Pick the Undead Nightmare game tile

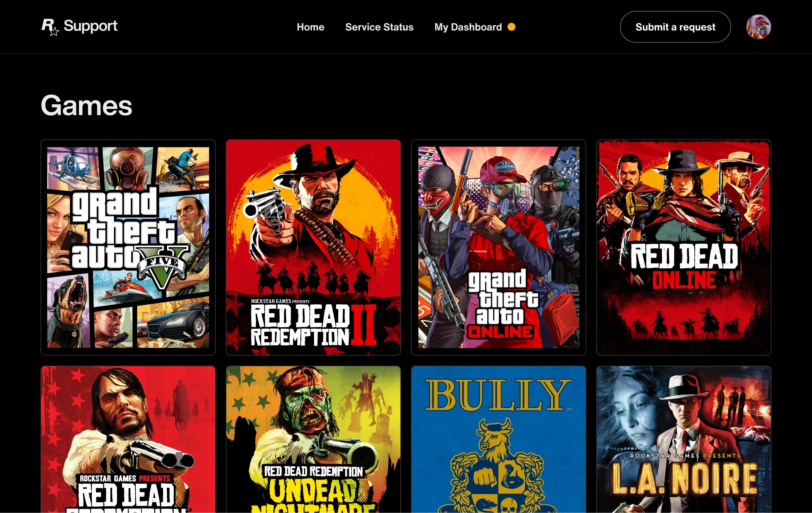(313, 439)
